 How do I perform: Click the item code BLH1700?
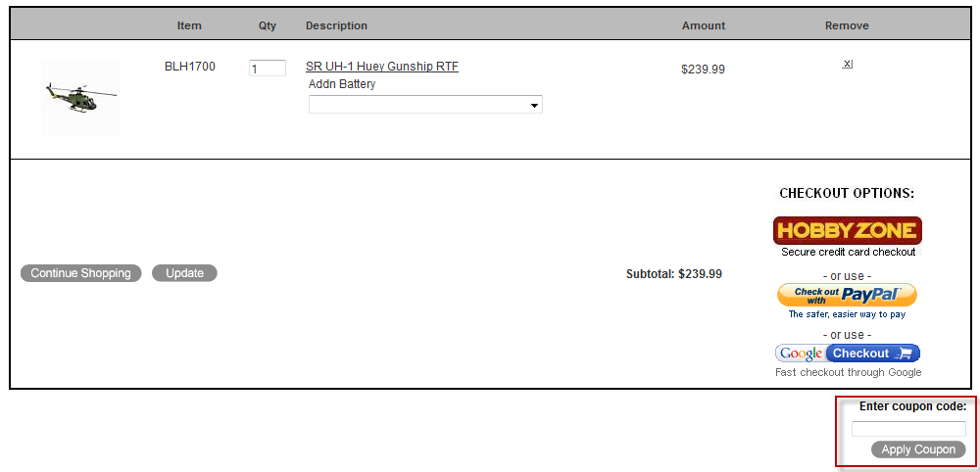click(190, 67)
